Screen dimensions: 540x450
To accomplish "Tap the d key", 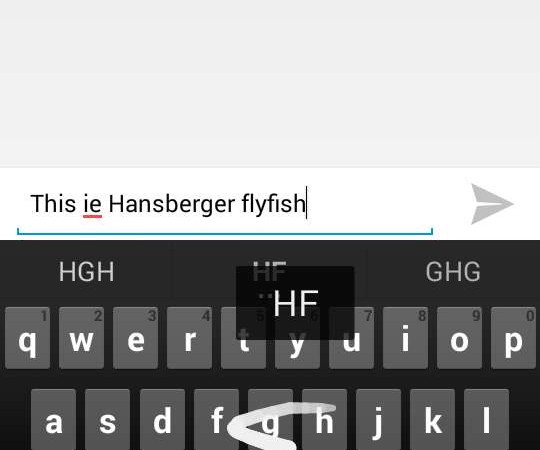I will (162, 419).
